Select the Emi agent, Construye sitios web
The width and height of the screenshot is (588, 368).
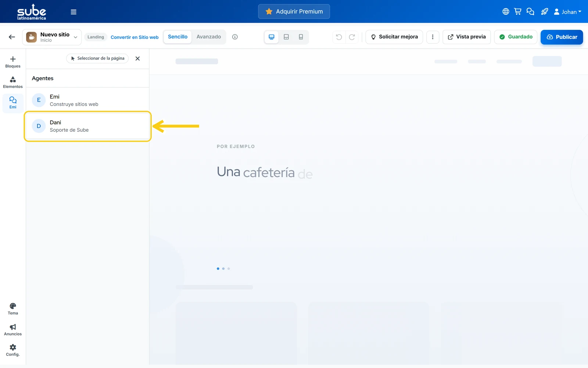click(87, 100)
